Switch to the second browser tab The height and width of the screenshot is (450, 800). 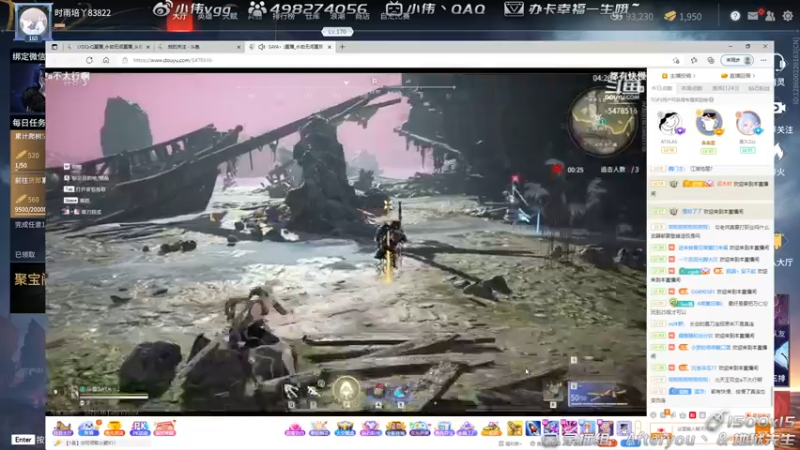click(x=198, y=47)
